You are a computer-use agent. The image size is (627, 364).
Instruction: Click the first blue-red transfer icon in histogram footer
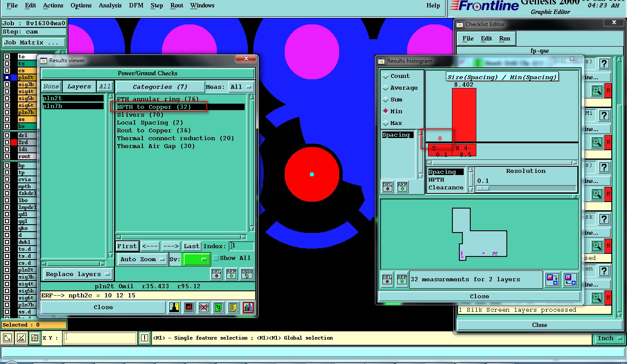(x=552, y=279)
